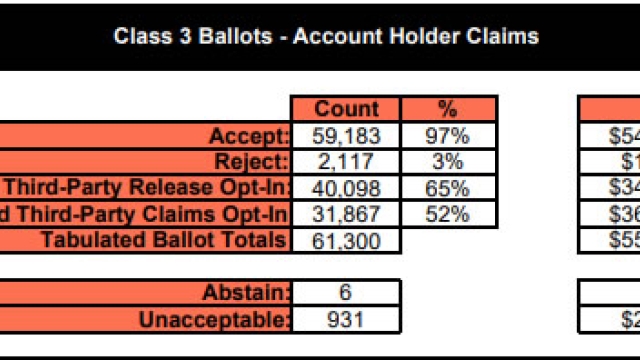The height and width of the screenshot is (360, 640).
Task: Select the Reject count cell 2,117
Action: click(x=346, y=162)
